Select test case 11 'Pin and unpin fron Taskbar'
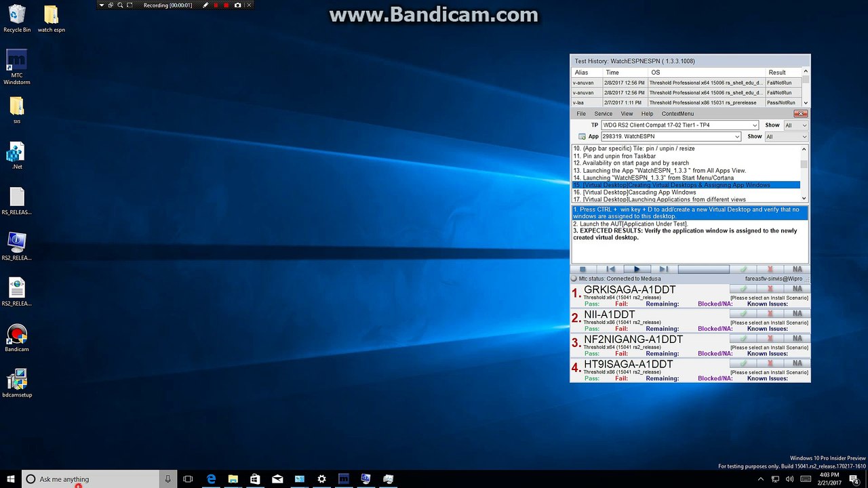Viewport: 868px width, 488px height. (686, 156)
